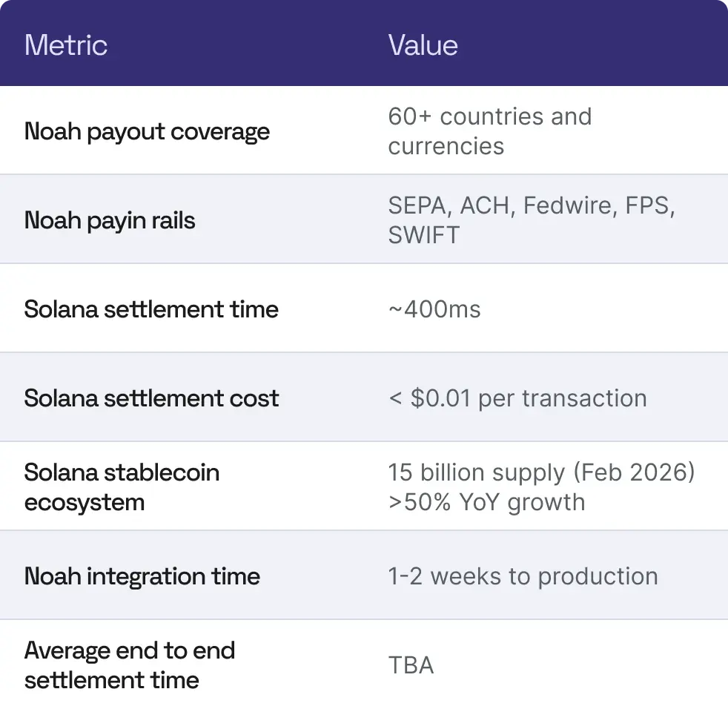The image size is (728, 709).
Task: Click the TBA value cell
Action: pyautogui.click(x=411, y=665)
